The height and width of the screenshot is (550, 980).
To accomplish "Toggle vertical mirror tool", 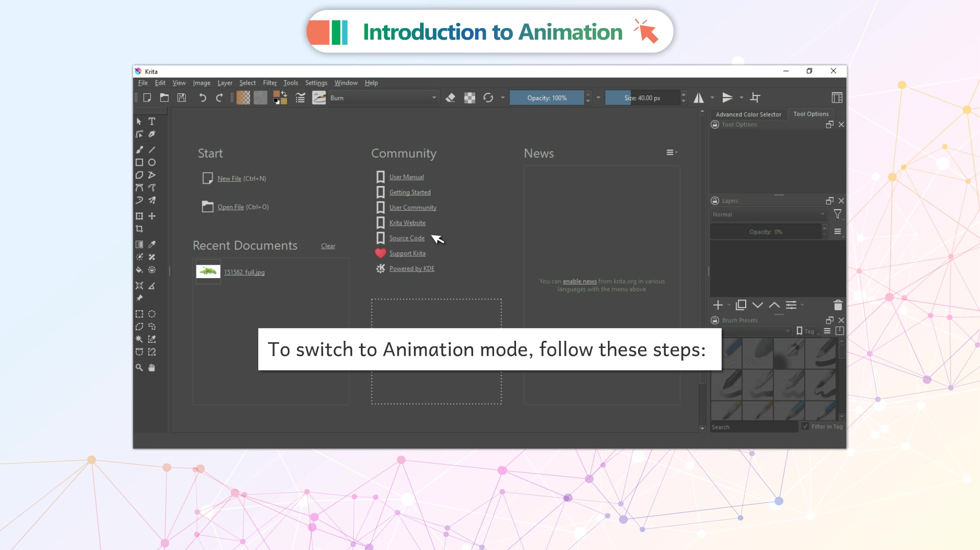I will [x=728, y=98].
